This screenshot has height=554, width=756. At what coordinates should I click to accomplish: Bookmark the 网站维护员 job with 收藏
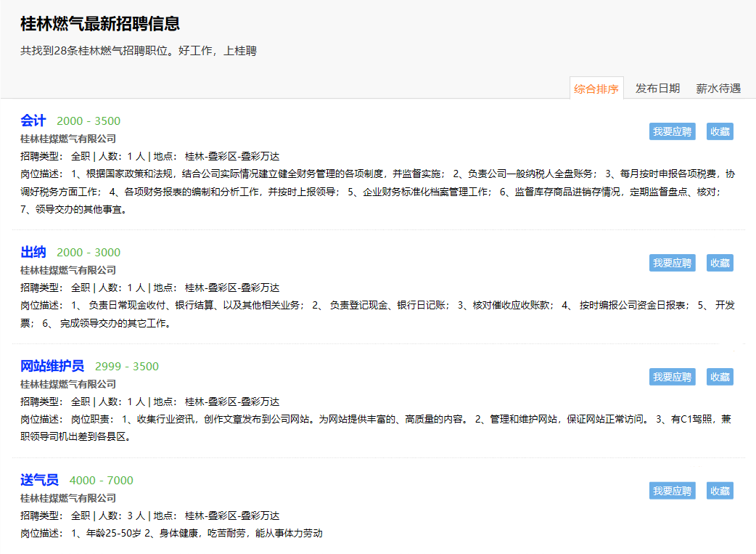720,377
